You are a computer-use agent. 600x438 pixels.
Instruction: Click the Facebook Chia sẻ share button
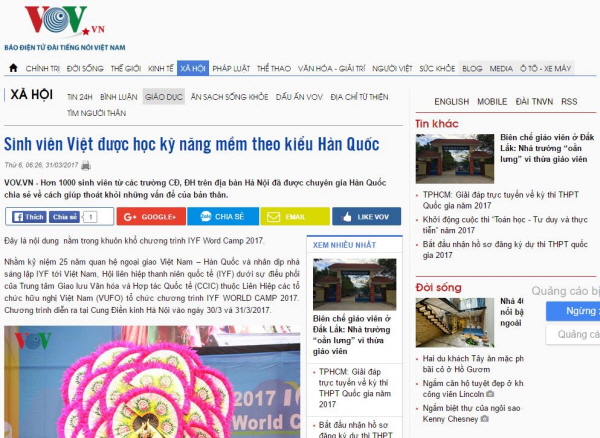point(64,217)
